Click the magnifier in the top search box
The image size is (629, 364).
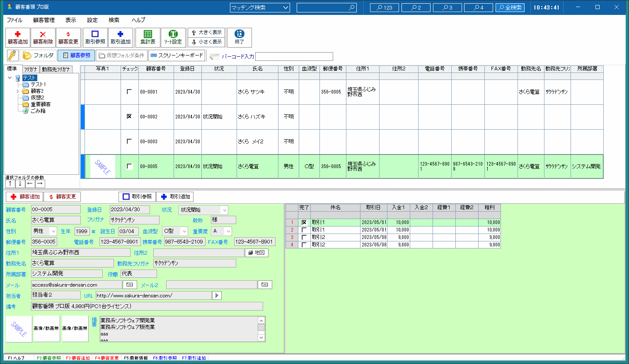[351, 7]
